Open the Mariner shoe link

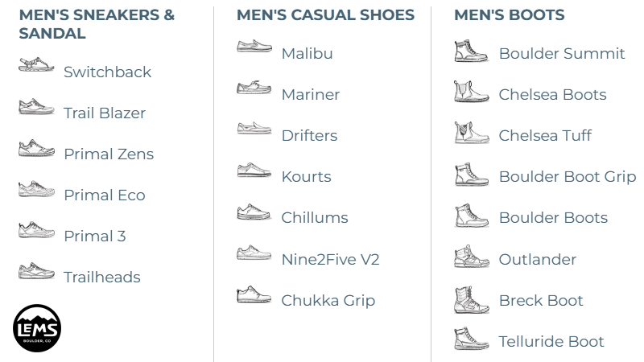[311, 94]
